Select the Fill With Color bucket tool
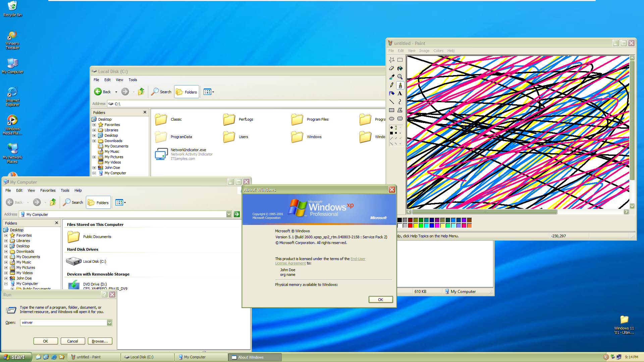Image resolution: width=644 pixels, height=362 pixels. click(x=400, y=68)
